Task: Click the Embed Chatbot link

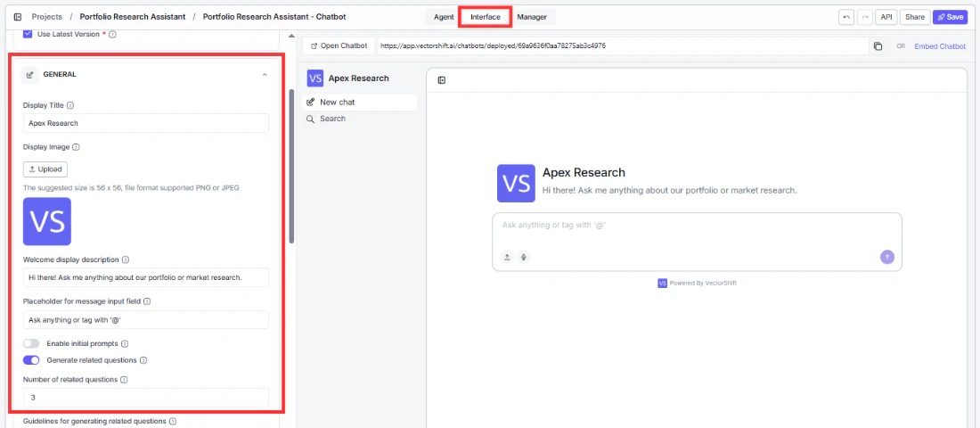Action: [x=940, y=46]
